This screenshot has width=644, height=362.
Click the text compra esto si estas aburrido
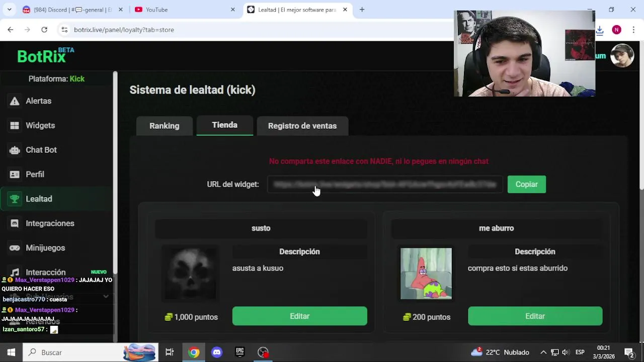tap(517, 268)
